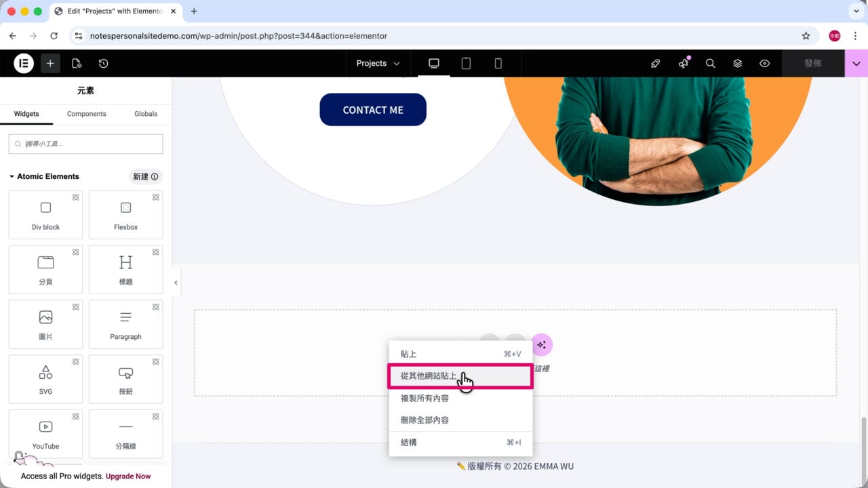Switch to mobile responsive view

tap(498, 63)
